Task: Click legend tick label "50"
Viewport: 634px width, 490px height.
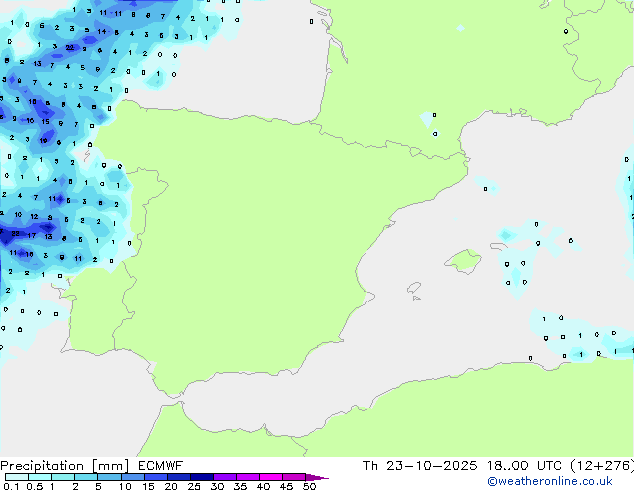Action: pos(309,486)
